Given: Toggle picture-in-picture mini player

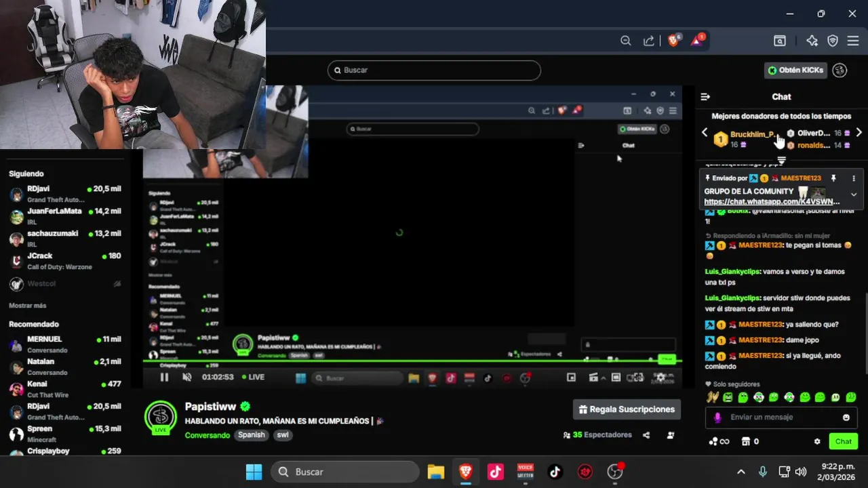Looking at the screenshot, I should [571, 378].
